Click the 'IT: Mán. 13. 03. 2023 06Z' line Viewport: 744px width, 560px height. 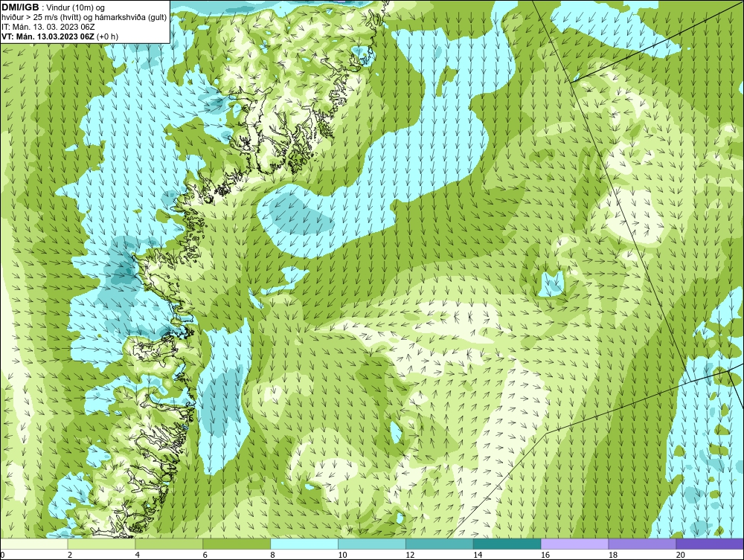[48, 27]
